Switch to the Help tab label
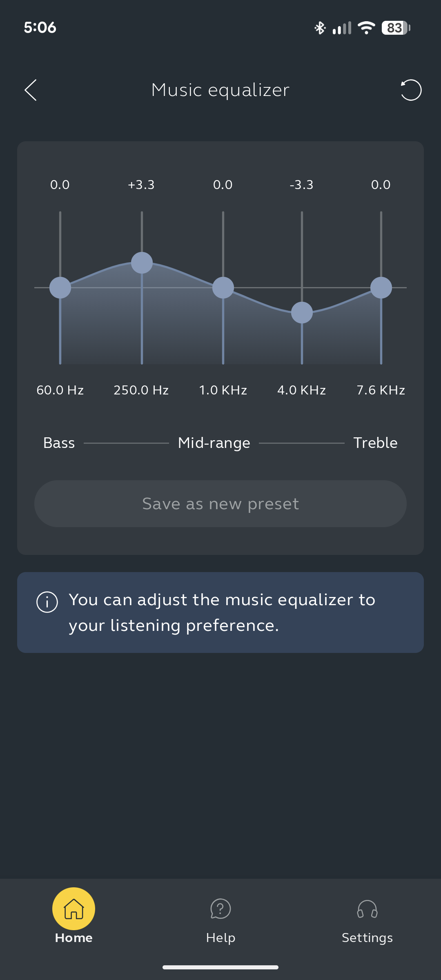The height and width of the screenshot is (980, 441). pyautogui.click(x=220, y=938)
